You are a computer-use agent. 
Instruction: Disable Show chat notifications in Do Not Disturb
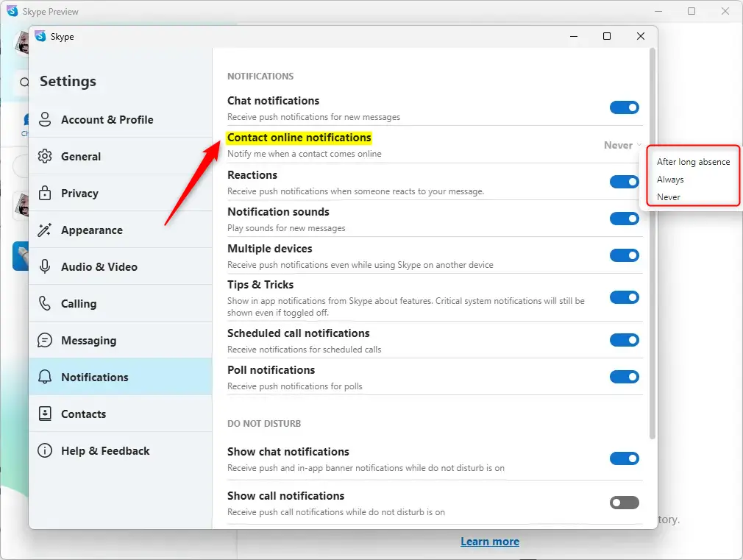point(624,458)
